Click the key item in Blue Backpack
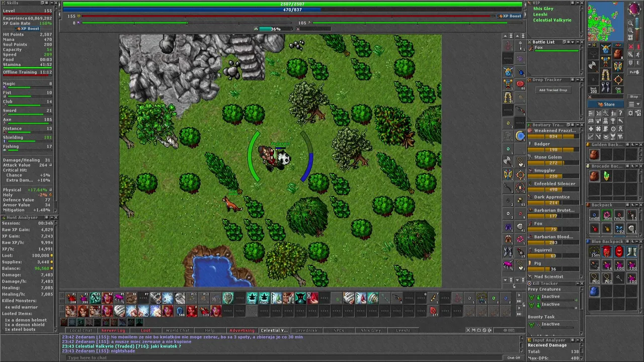Viewport: 644px width, 362px height. (x=619, y=278)
